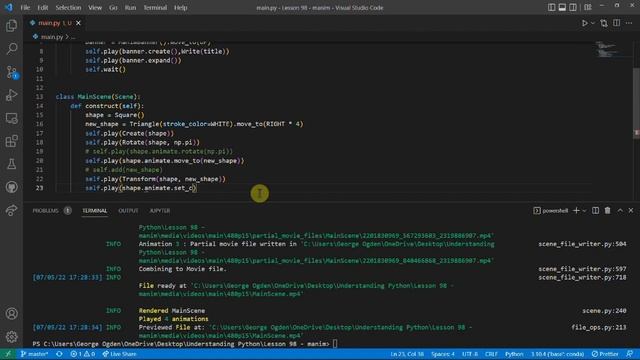Click terminal prompt input line
Screen dimensions: 640x360
(x=184, y=344)
